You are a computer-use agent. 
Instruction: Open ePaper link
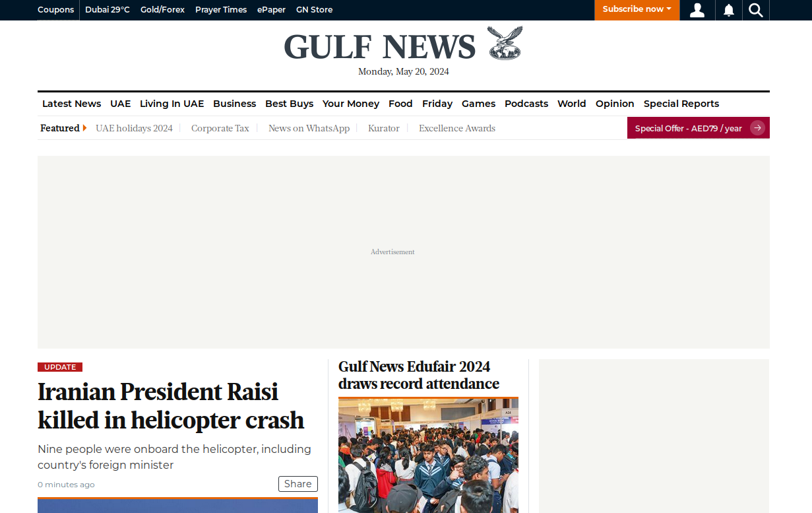coord(271,10)
